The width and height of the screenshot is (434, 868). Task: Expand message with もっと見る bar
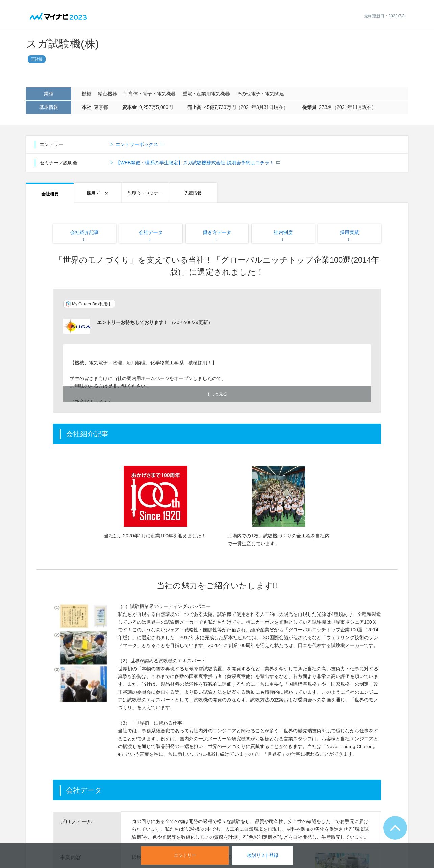click(217, 394)
